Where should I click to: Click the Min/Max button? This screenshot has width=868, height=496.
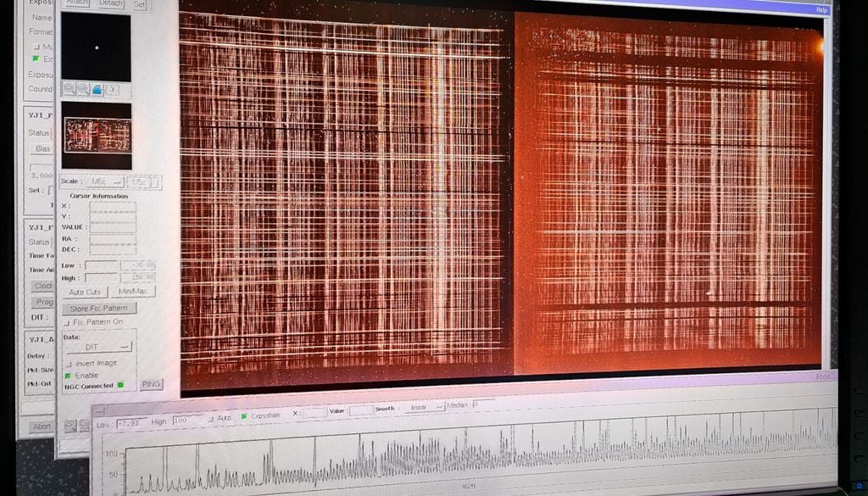point(133,291)
